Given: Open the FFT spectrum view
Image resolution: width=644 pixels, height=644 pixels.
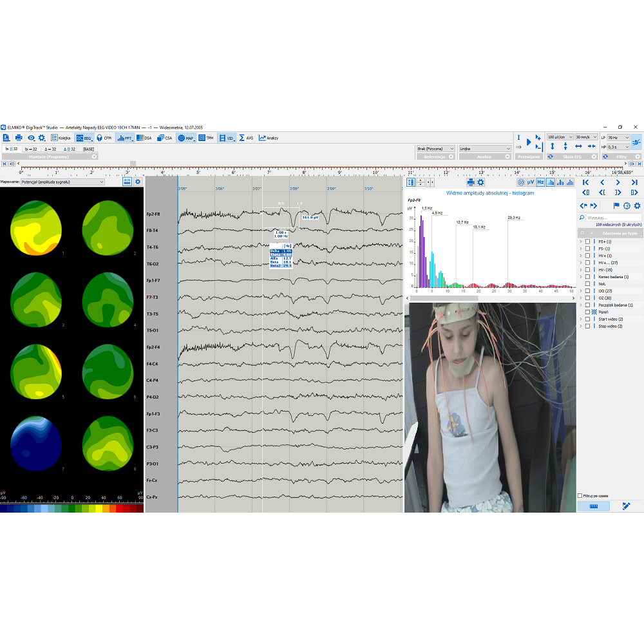Looking at the screenshot, I should pos(124,138).
